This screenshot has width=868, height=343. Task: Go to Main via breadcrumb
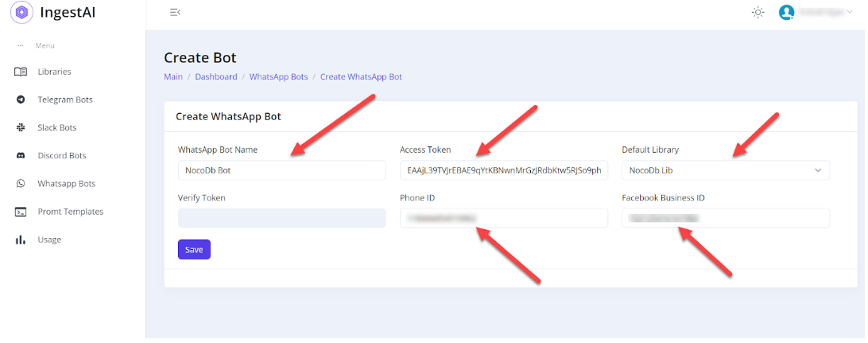[173, 76]
